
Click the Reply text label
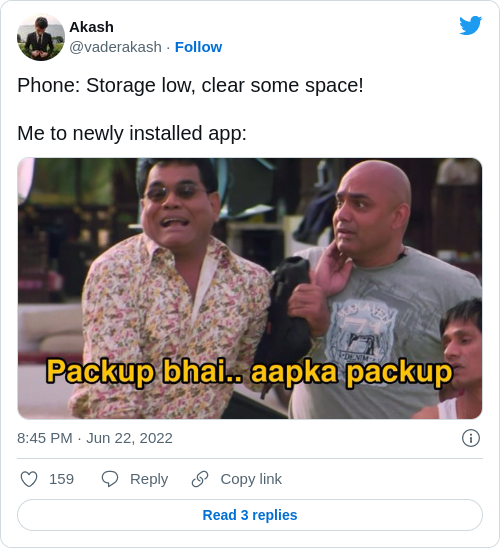[149, 479]
